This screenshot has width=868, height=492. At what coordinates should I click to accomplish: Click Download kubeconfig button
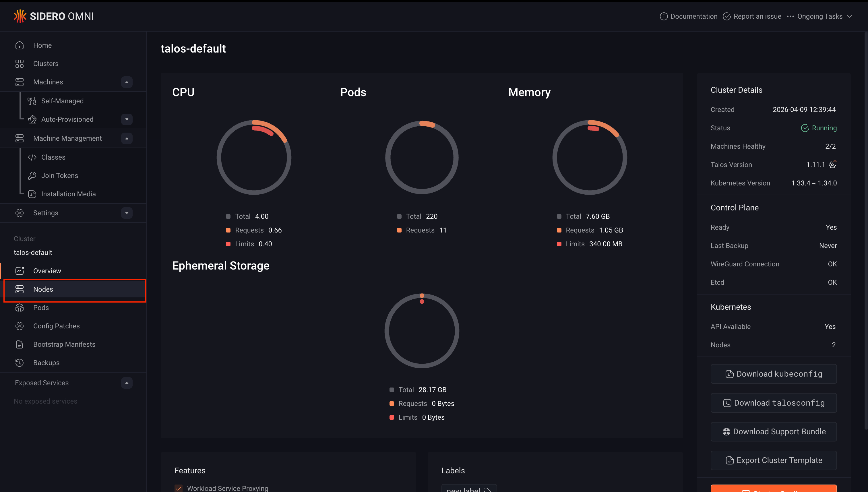click(x=773, y=374)
